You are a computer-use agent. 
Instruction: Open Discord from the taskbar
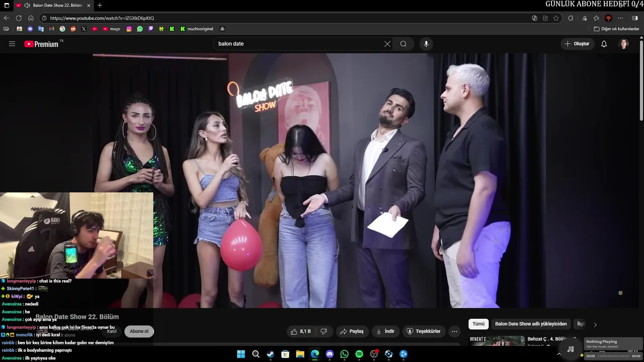[x=330, y=354]
